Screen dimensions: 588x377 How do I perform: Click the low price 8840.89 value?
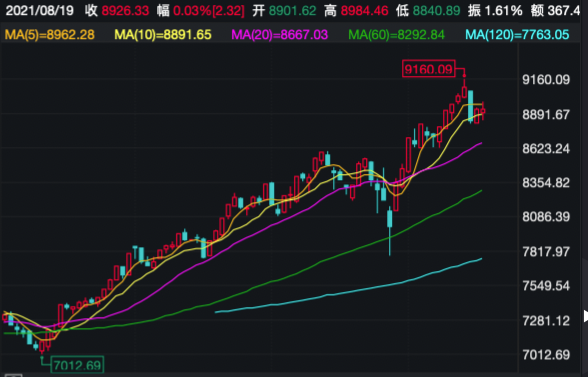[436, 11]
